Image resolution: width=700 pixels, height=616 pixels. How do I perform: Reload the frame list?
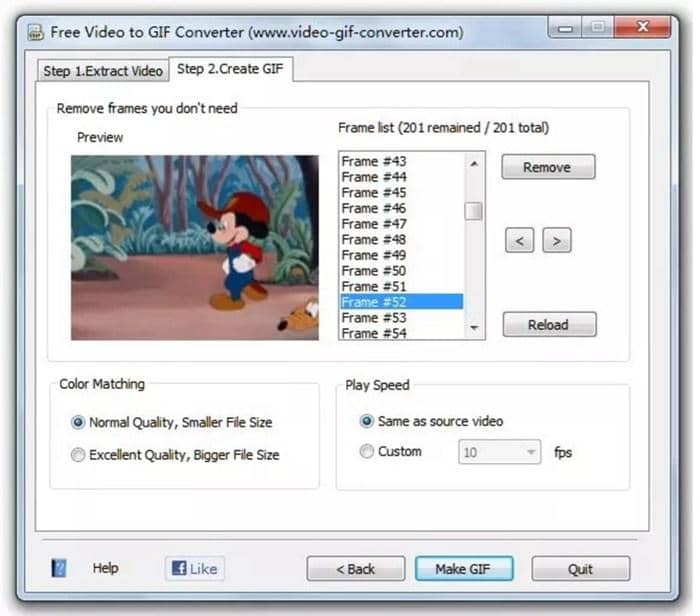549,325
